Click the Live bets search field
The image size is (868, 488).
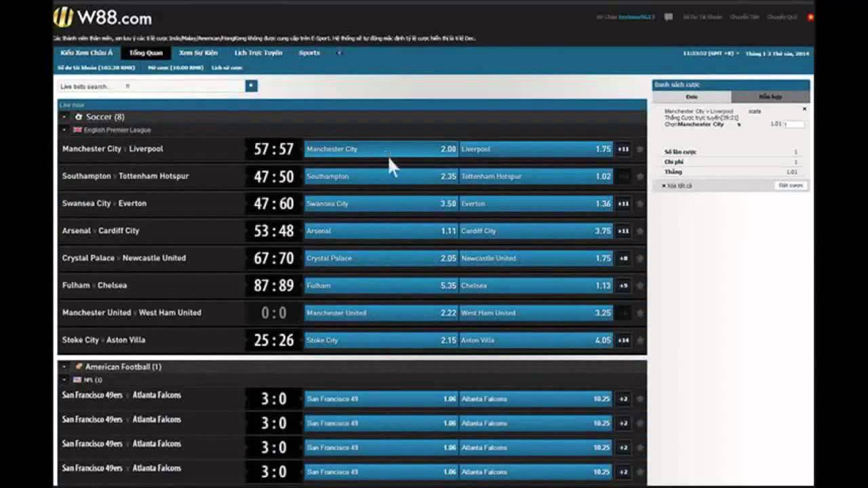click(151, 86)
